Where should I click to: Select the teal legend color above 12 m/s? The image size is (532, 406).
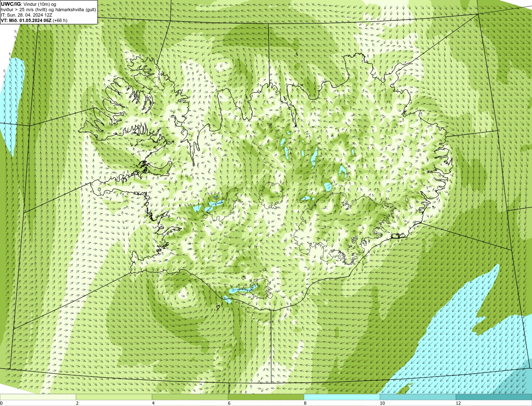[x=494, y=397]
